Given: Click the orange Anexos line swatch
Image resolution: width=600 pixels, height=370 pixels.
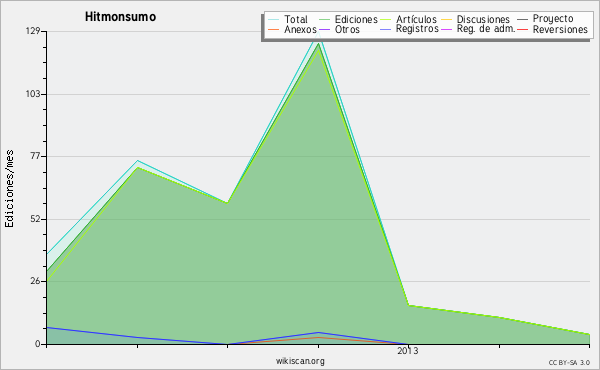Looking at the screenshot, I should pyautogui.click(x=274, y=29).
